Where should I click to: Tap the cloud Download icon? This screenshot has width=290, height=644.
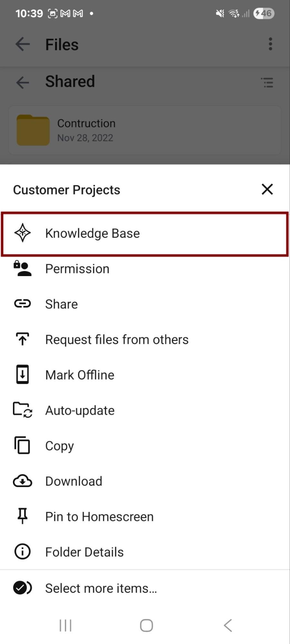click(23, 481)
